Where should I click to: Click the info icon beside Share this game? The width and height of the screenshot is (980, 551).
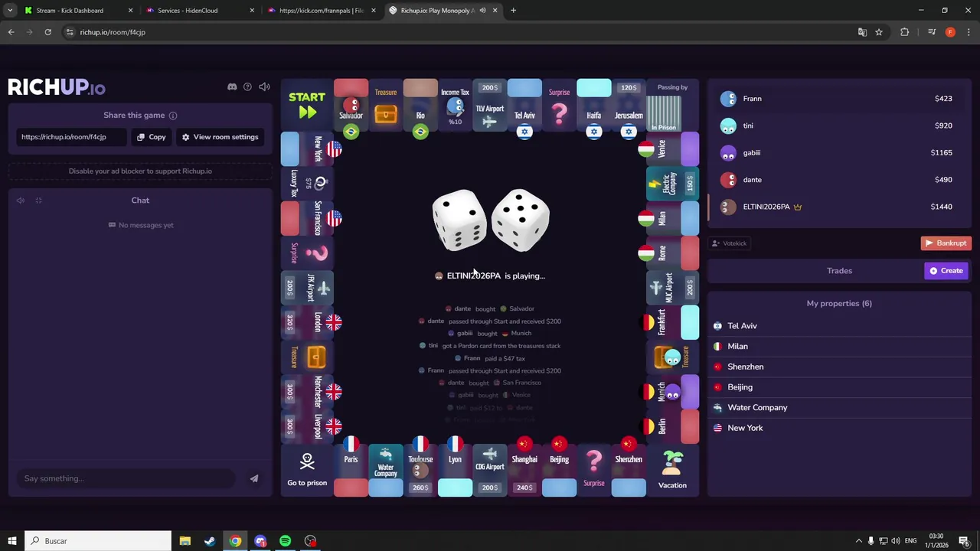(x=173, y=116)
